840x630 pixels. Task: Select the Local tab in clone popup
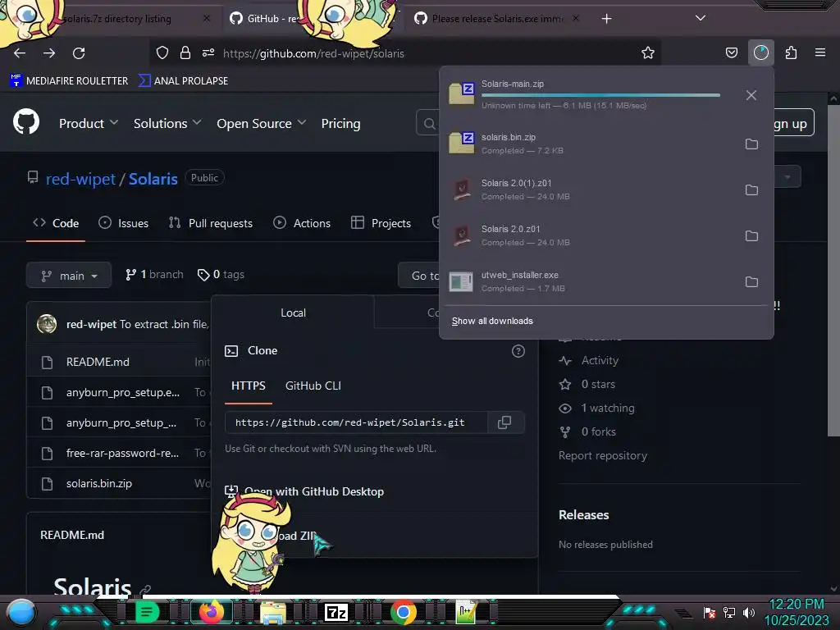293,313
